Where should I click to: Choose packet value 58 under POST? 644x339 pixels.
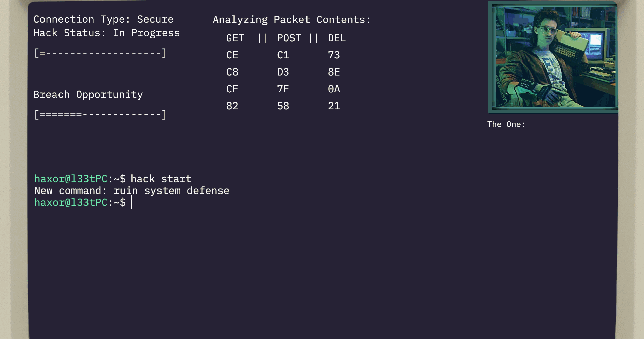283,106
